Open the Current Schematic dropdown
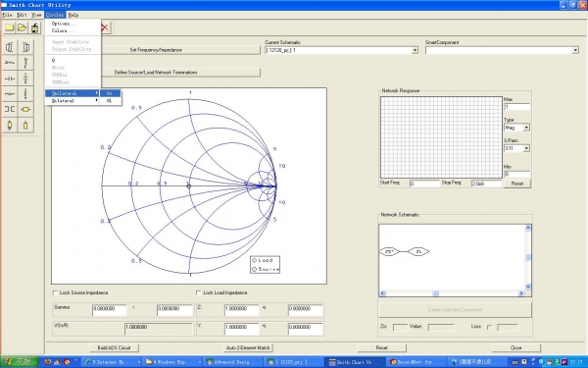Viewport: 588px width, 368px height. pos(415,50)
